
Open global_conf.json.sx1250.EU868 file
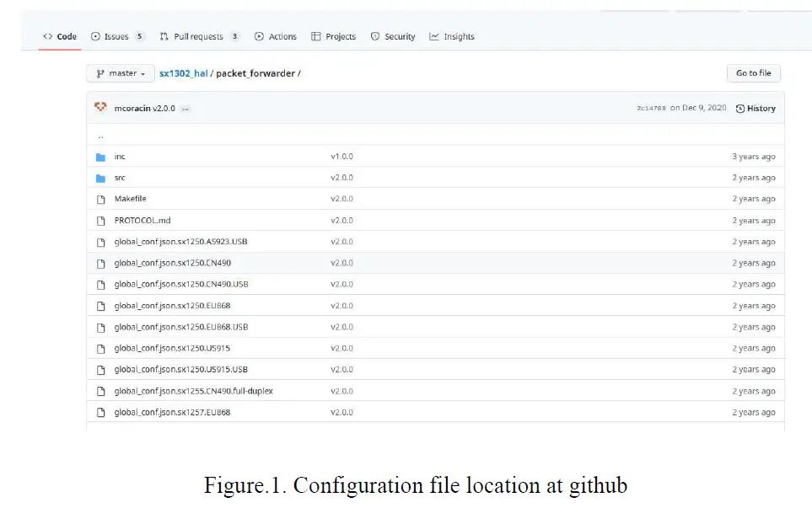(x=173, y=306)
